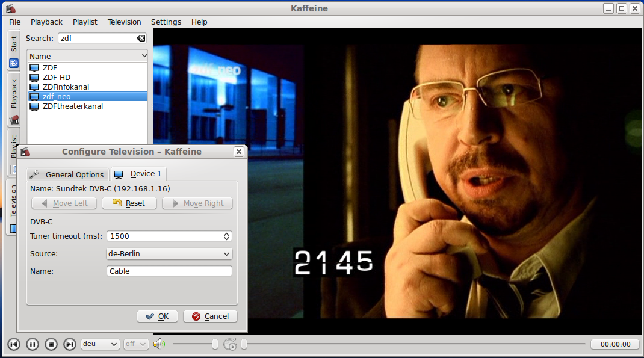Select the ZDF channel
The height and width of the screenshot is (358, 644).
pos(87,68)
